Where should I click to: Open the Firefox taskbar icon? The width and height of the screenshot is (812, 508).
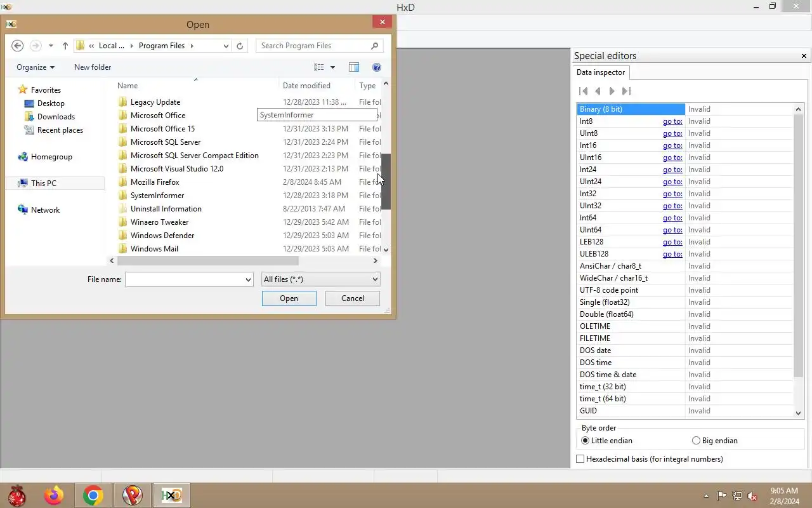click(54, 495)
